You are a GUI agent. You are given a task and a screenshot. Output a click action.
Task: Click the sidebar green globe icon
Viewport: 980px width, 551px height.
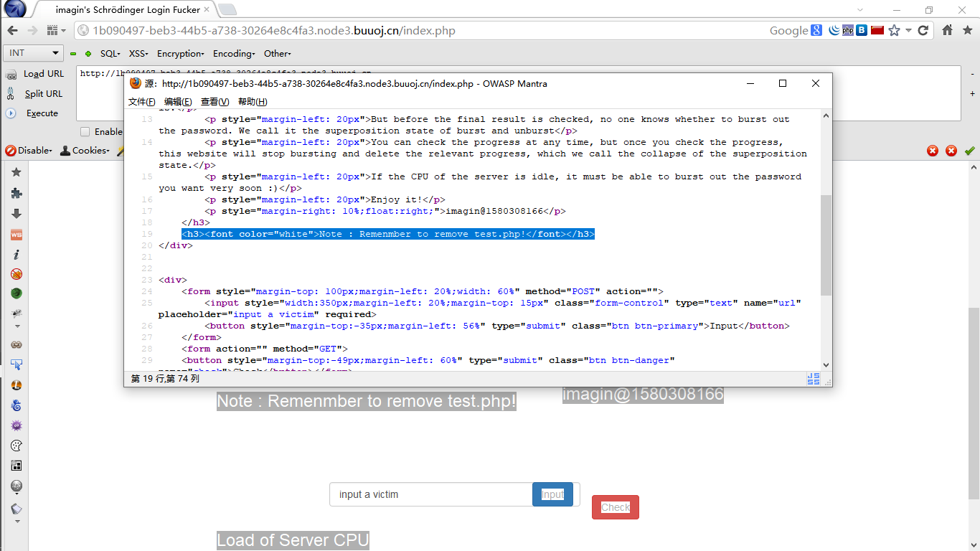tap(17, 293)
